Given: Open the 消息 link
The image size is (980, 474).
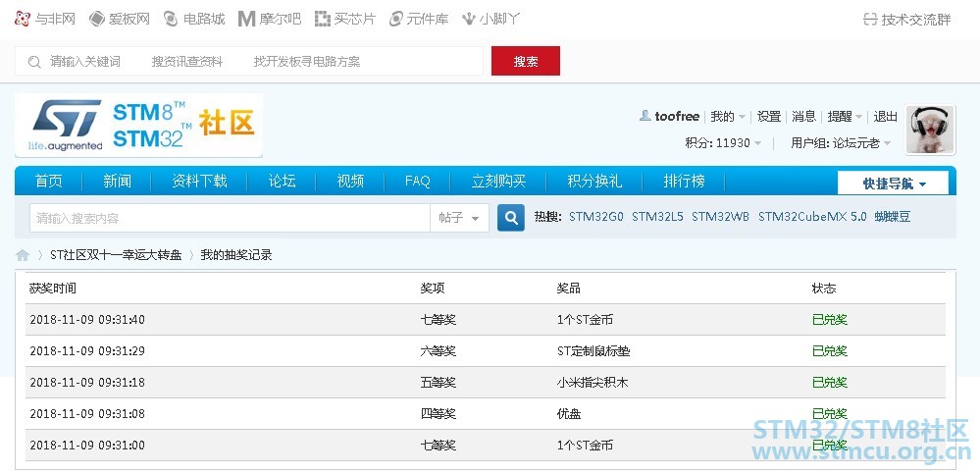Looking at the screenshot, I should (803, 117).
